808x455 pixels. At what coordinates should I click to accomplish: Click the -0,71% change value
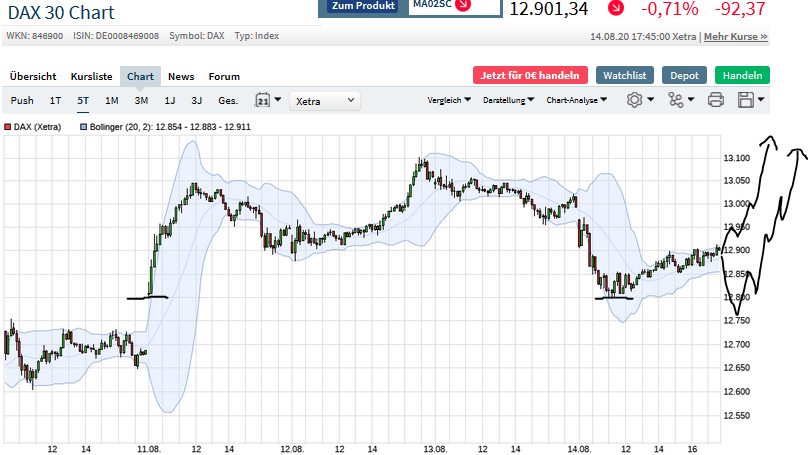[x=670, y=9]
